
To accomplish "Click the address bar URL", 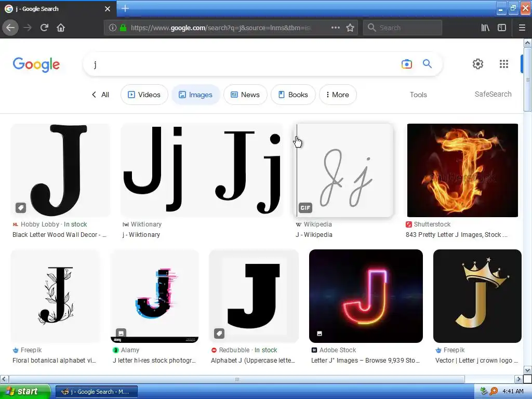I will point(220,28).
